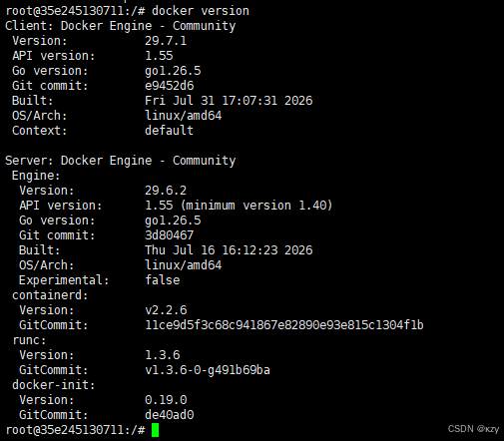Screen dimensions: 504x441
Task: Click the 'Server: Docker Engine - Community' header
Action: pos(121,161)
